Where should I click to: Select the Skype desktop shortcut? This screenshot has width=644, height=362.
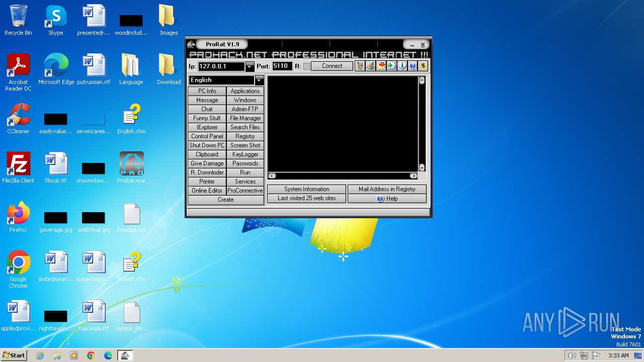pyautogui.click(x=55, y=20)
